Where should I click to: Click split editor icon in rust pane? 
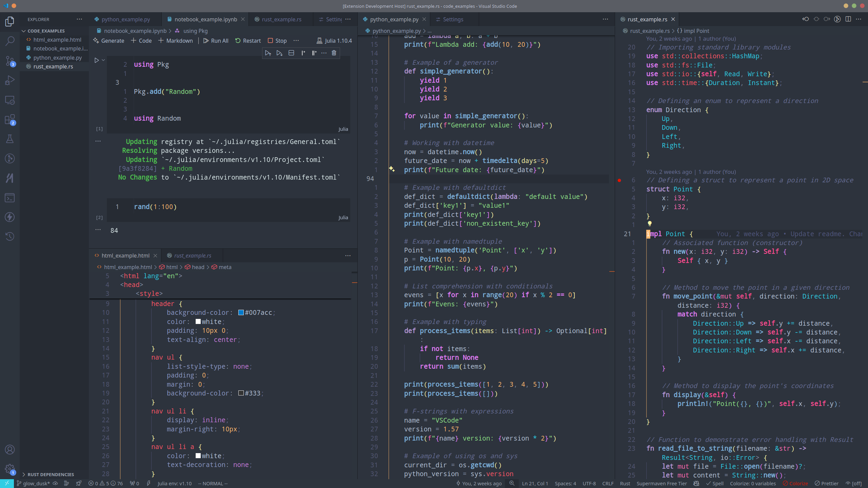(x=848, y=19)
